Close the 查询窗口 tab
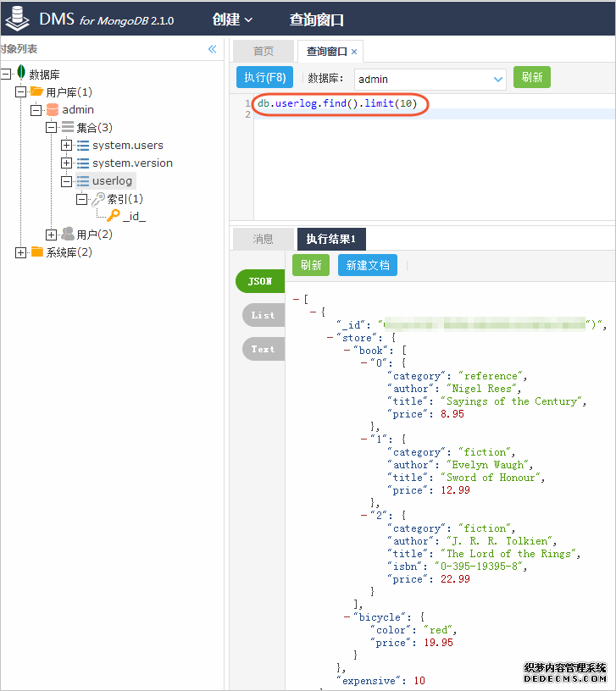Viewport: 616px width, 691px height. [x=354, y=53]
